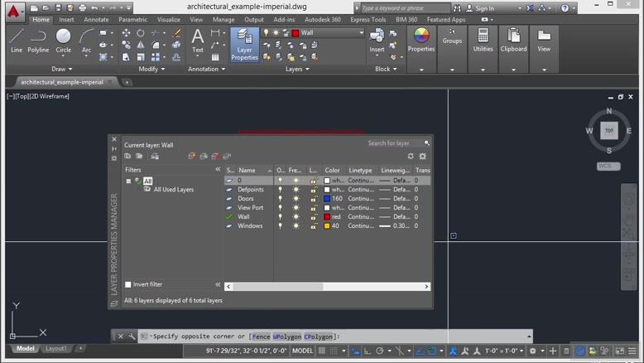This screenshot has width=644, height=363.
Task: Click Delete Layer icon in layer manager
Action: (x=214, y=156)
